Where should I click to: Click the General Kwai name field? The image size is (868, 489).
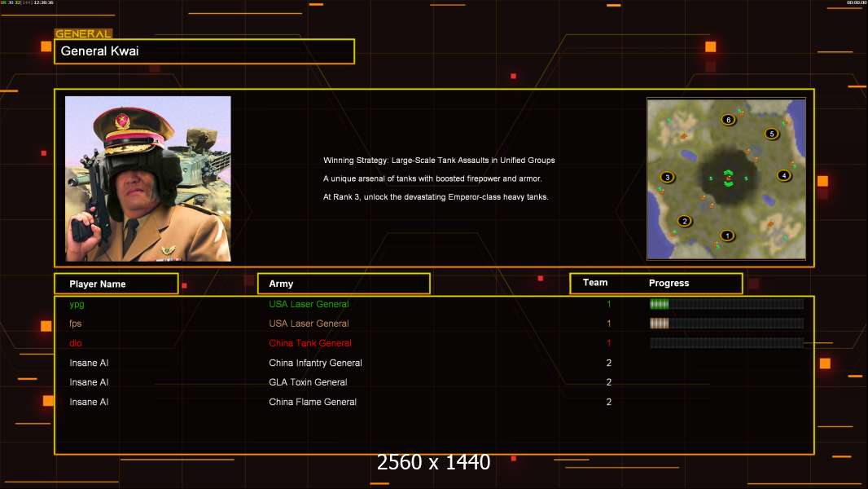(x=204, y=51)
